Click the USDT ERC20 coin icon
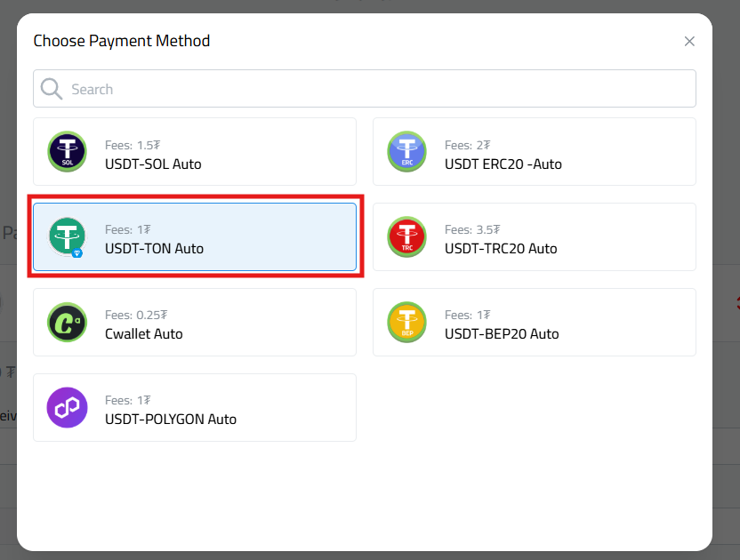This screenshot has width=740, height=560. (x=406, y=151)
